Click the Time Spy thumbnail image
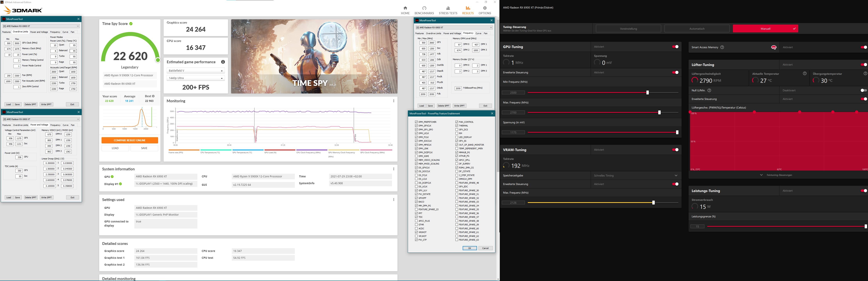This screenshot has height=281, width=868. [314, 56]
